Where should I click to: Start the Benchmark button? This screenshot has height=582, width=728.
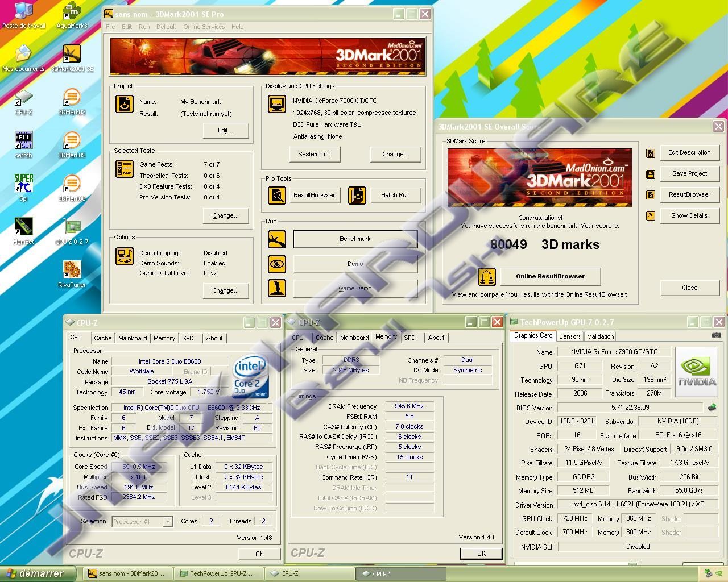coord(355,239)
